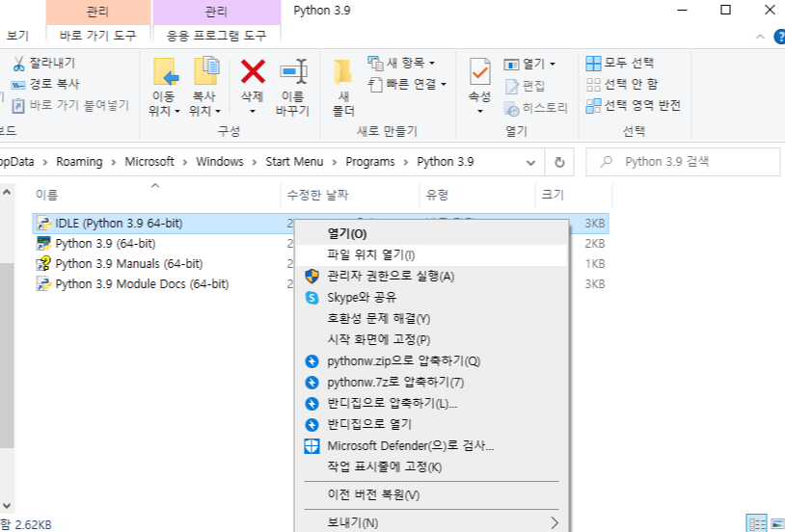Choose Compress with Bandizip (반디집으로 압축하기(L)...)
This screenshot has height=532, width=785.
(431, 404)
